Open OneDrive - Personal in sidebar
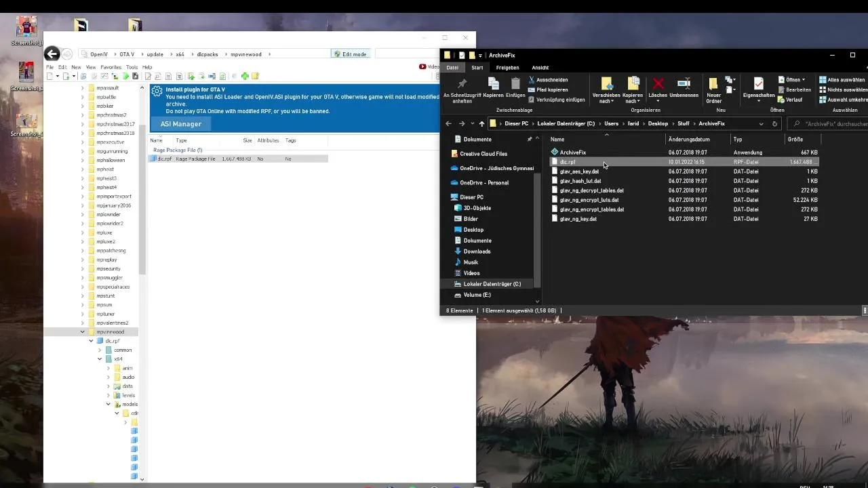Viewport: 868px width, 488px height. coord(484,182)
